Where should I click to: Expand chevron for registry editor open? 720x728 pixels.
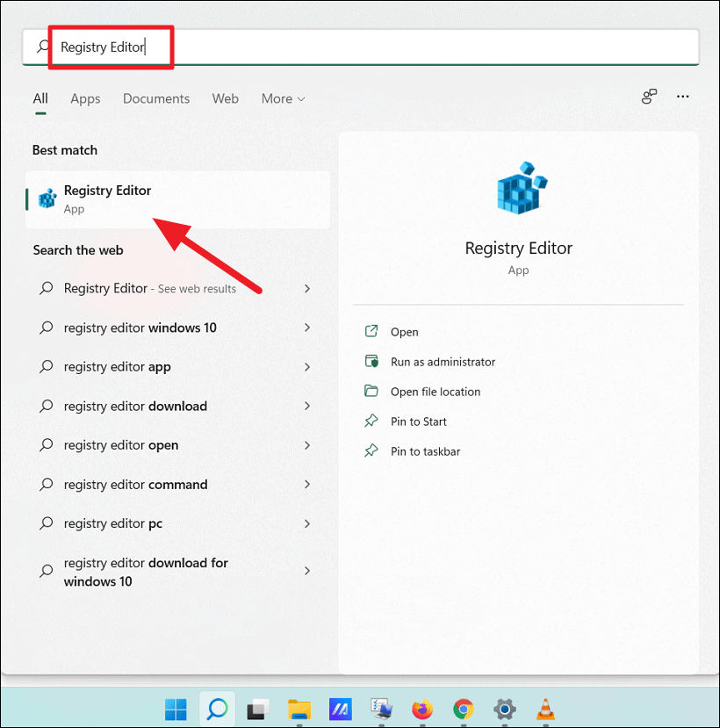click(306, 445)
